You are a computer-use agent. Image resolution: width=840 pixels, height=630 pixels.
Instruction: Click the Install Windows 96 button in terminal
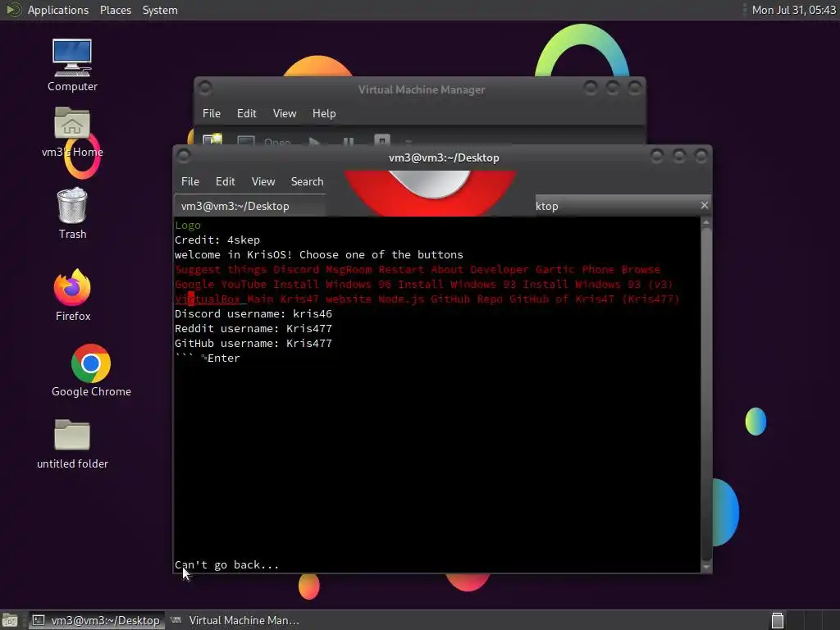click(332, 284)
